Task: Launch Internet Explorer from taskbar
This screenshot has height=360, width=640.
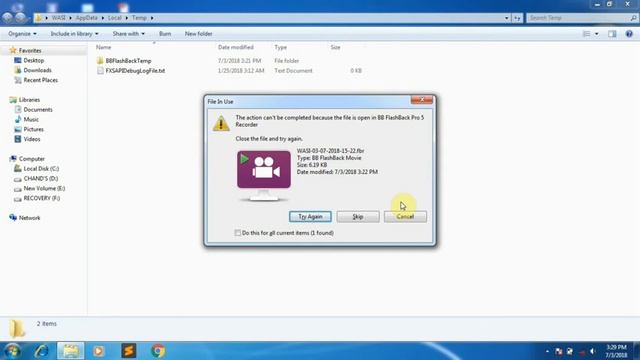Action: [x=41, y=351]
